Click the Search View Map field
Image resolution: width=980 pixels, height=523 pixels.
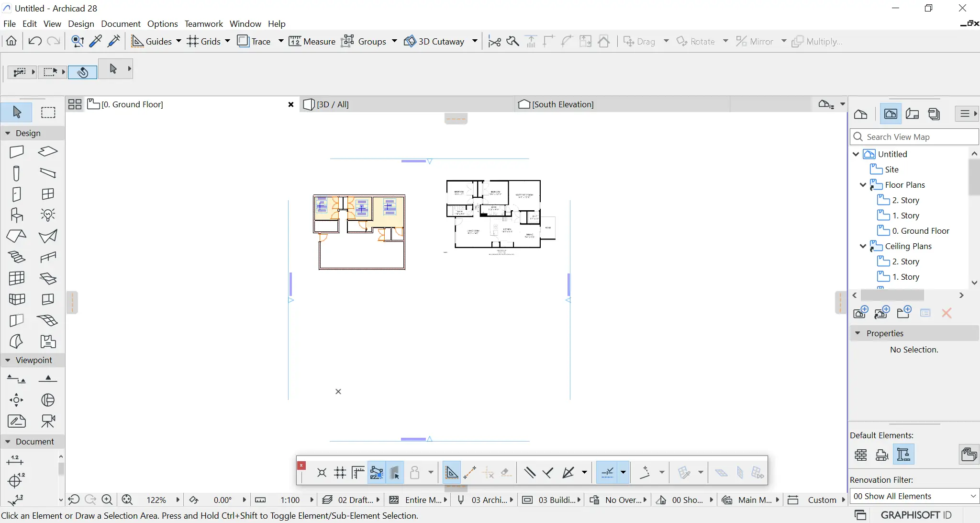pos(919,137)
